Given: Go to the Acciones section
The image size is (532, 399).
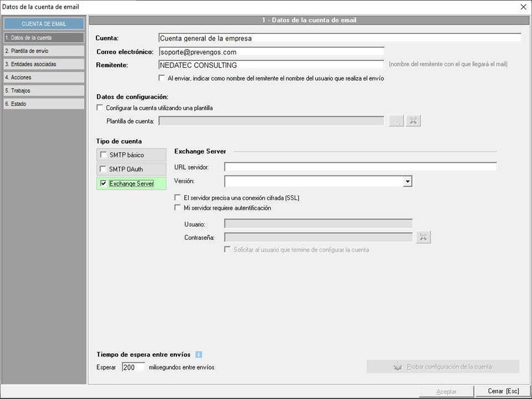Looking at the screenshot, I should click(x=44, y=78).
